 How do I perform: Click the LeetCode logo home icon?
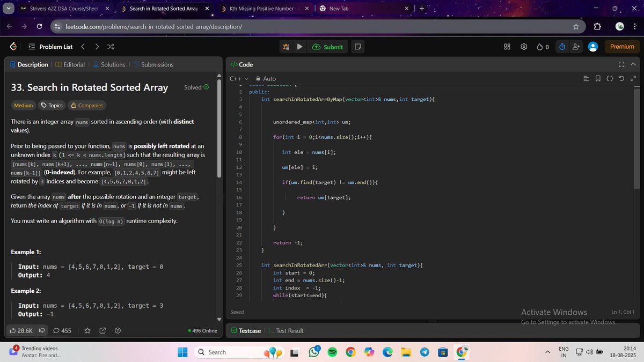[13, 47]
